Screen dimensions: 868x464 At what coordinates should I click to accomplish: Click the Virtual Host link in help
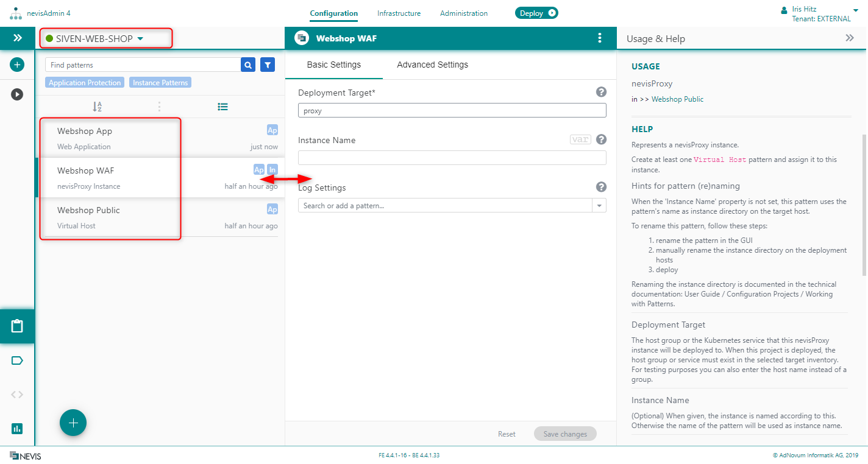(721, 160)
